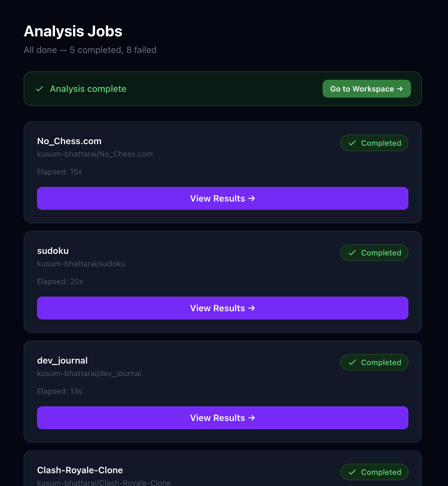
Task: Click the Elapsed: 20s text under sudoku
Action: (x=60, y=282)
